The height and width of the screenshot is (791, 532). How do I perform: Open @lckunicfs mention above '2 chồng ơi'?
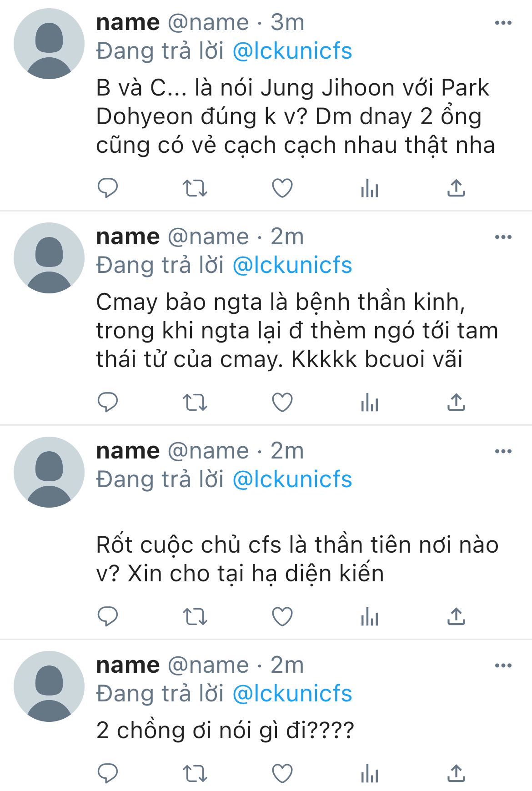tap(292, 694)
